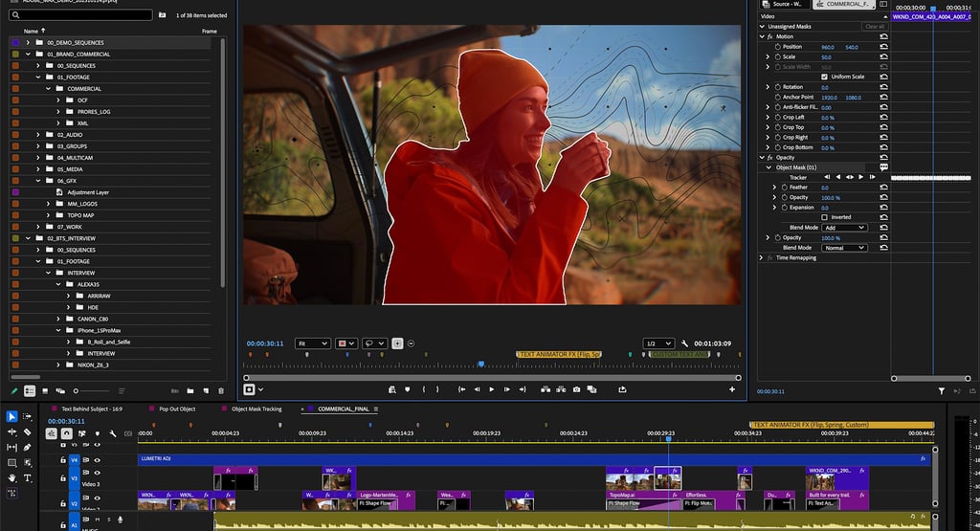Click the find-in-bin icon beside search field
980x531 pixels.
pos(163,15)
